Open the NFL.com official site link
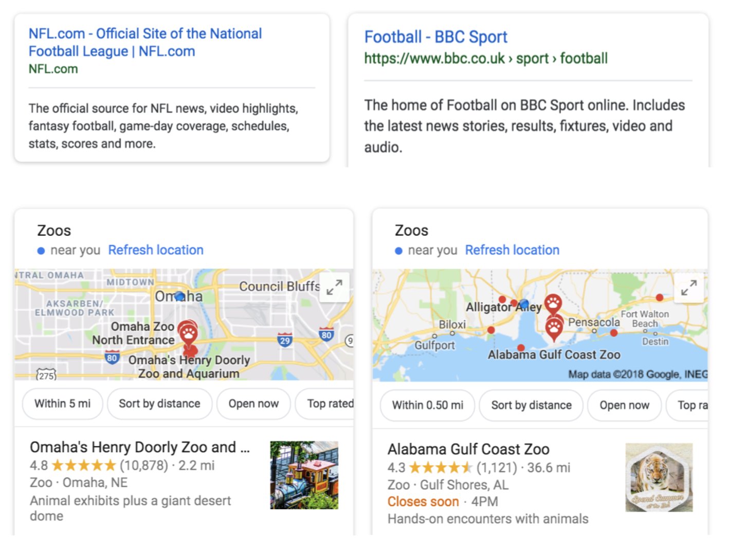 (x=145, y=42)
